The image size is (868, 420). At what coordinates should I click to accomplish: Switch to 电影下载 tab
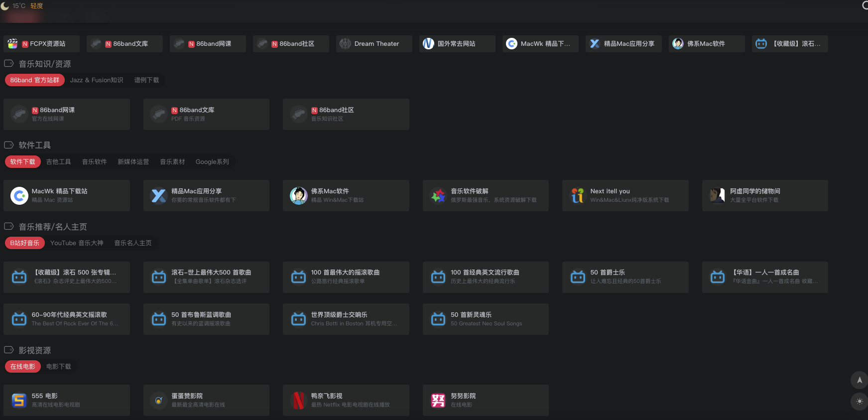coord(59,367)
